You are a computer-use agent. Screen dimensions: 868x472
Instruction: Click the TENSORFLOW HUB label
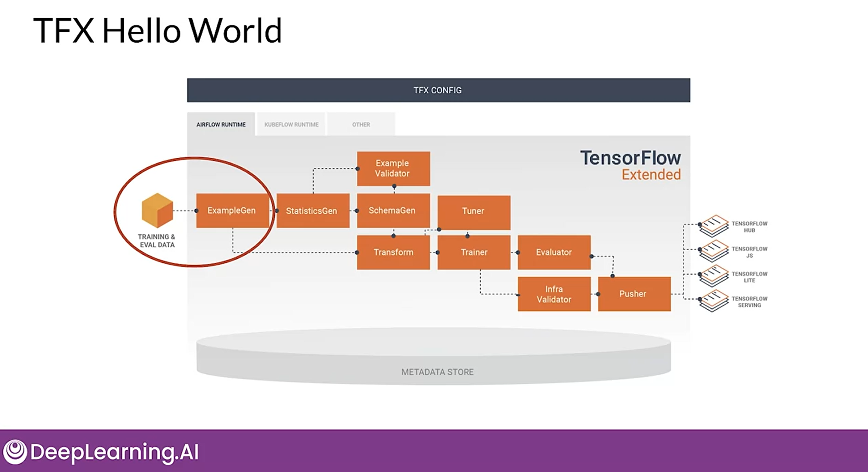(x=749, y=227)
